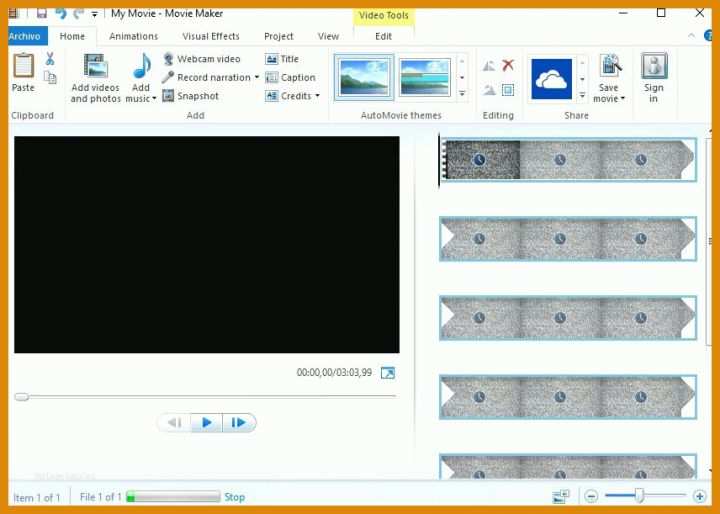The height and width of the screenshot is (514, 720).
Task: Open the Archivo file menu
Action: coord(28,36)
